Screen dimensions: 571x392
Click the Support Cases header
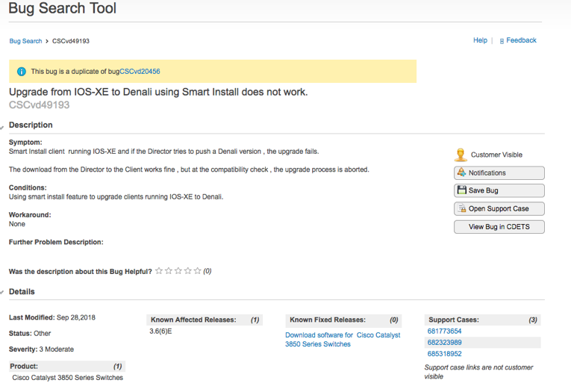point(482,320)
